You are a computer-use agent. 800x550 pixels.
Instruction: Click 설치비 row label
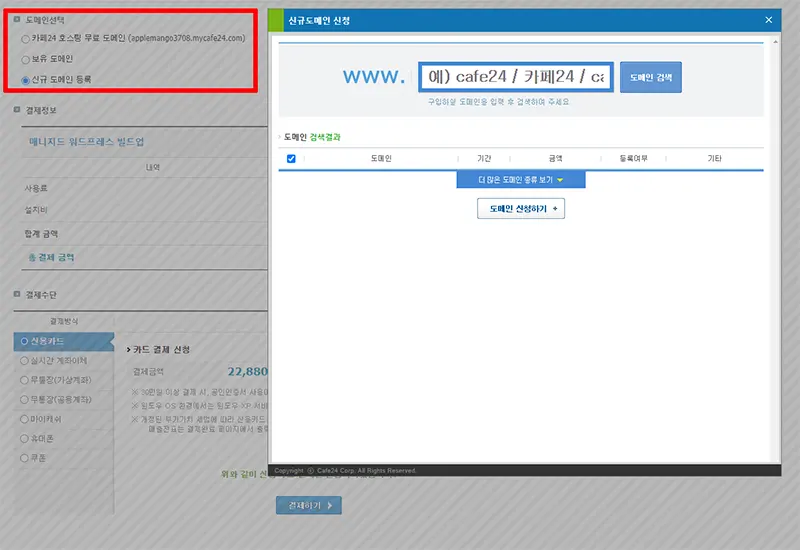point(36,210)
